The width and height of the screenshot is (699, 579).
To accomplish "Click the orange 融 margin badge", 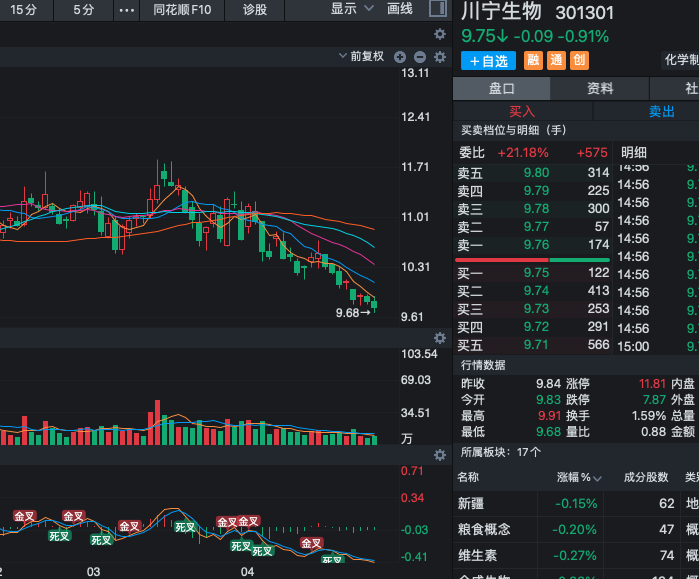I will click(533, 60).
